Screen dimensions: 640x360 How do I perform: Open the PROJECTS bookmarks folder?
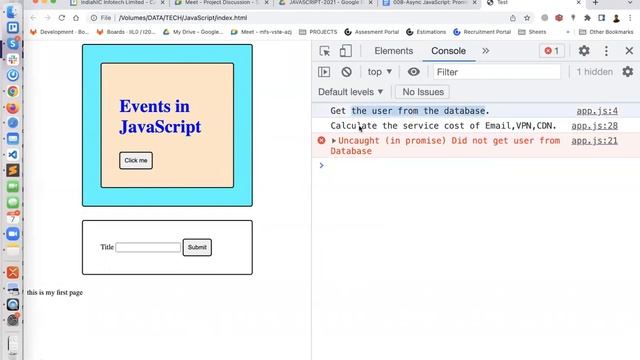click(318, 32)
